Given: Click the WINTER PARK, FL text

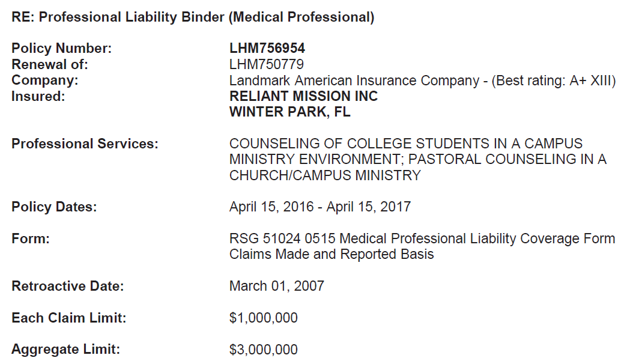Looking at the screenshot, I should 290,112.
